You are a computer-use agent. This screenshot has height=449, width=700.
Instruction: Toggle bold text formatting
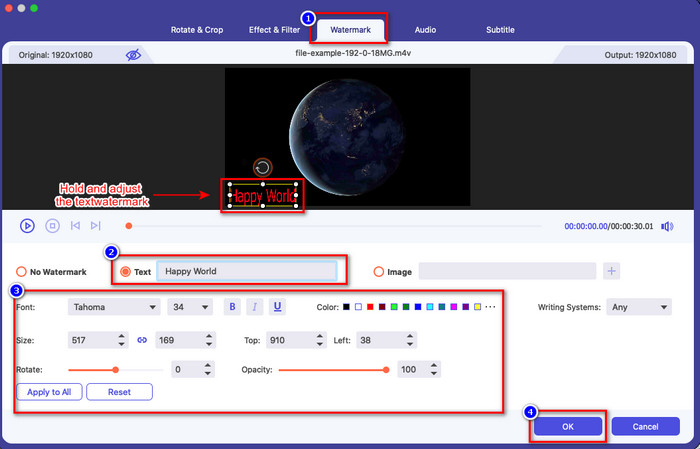(232, 307)
